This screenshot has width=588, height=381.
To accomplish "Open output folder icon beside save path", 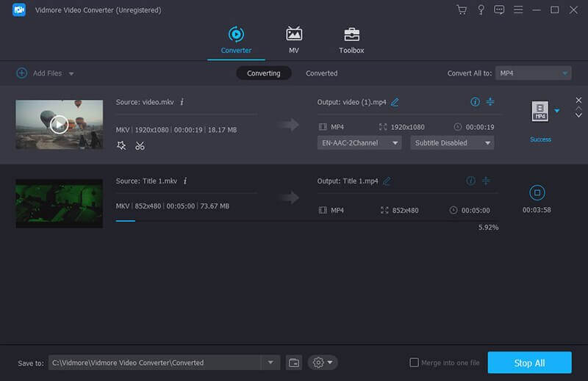I will tap(294, 363).
